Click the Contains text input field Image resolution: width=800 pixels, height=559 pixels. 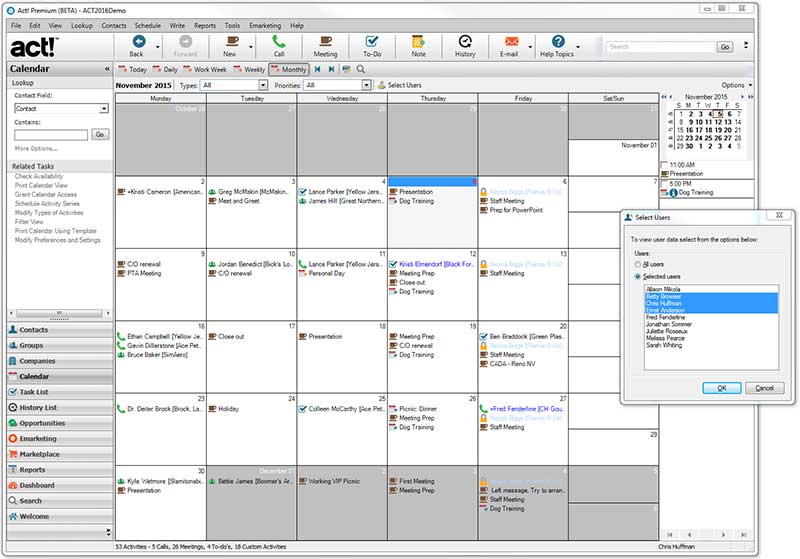pos(51,135)
